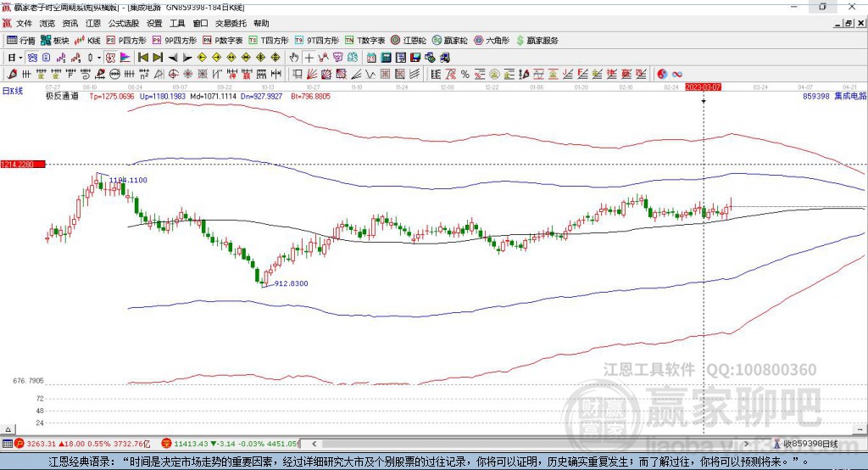Image resolution: width=868 pixels, height=470 pixels.
Task: Toggle the 极 reversal channel icon
Action: 111,58
